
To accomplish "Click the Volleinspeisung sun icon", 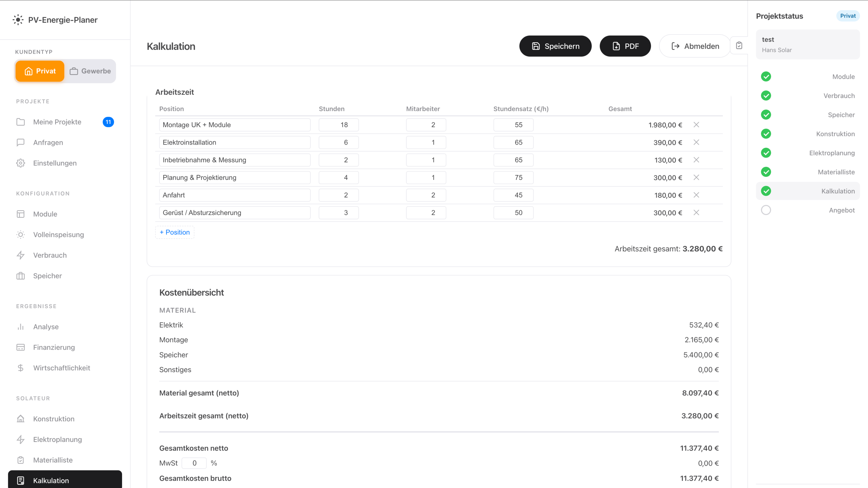I will click(21, 235).
